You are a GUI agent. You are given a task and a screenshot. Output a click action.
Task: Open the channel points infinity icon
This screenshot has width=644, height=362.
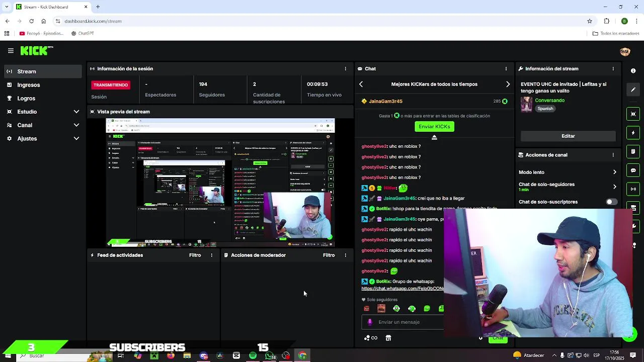pyautogui.click(x=371, y=338)
